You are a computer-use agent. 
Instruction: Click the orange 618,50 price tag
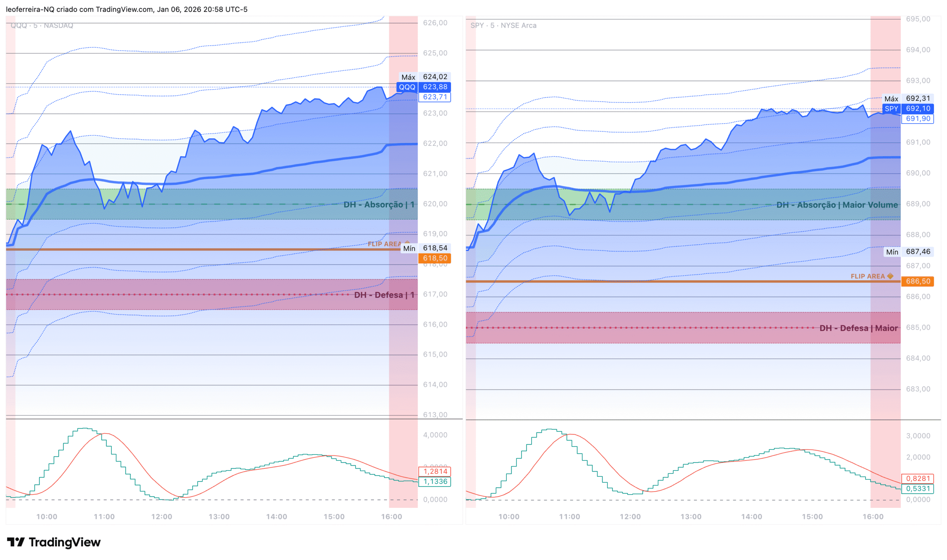[x=435, y=259]
